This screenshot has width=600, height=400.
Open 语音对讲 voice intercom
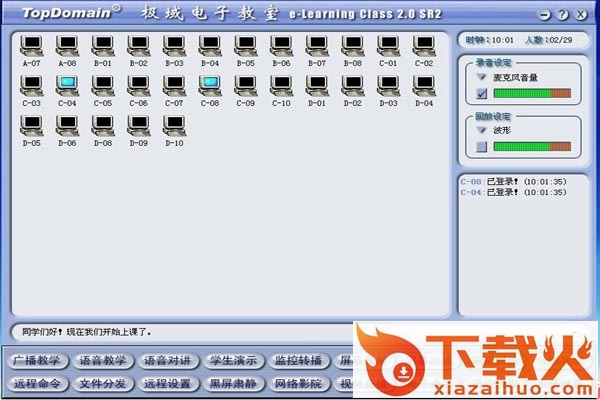pos(168,361)
